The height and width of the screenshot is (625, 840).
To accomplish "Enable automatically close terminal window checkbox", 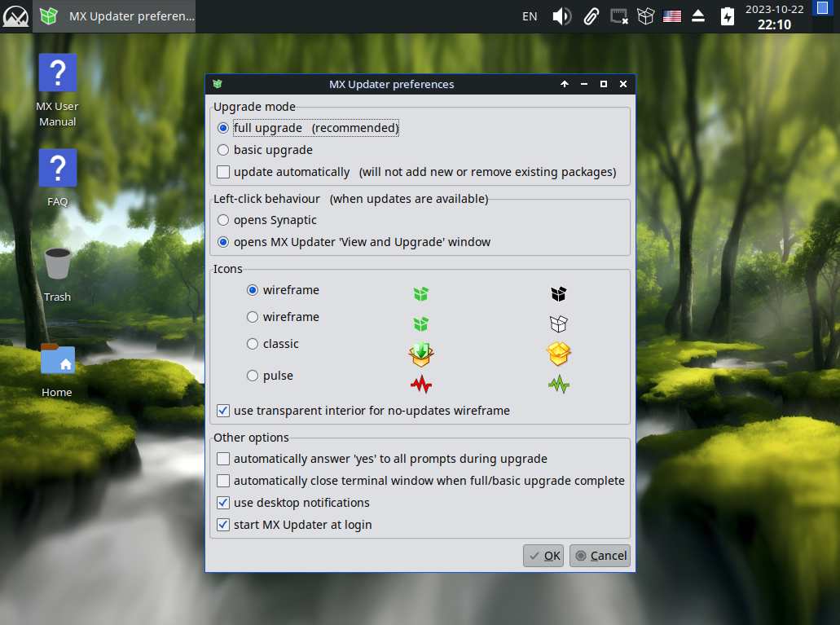I will [x=420, y=481].
